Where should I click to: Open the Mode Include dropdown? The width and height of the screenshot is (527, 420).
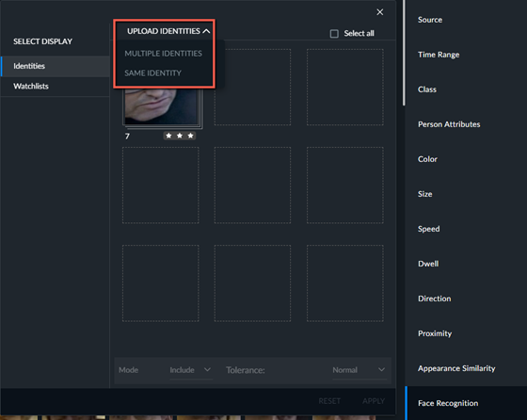[190, 370]
